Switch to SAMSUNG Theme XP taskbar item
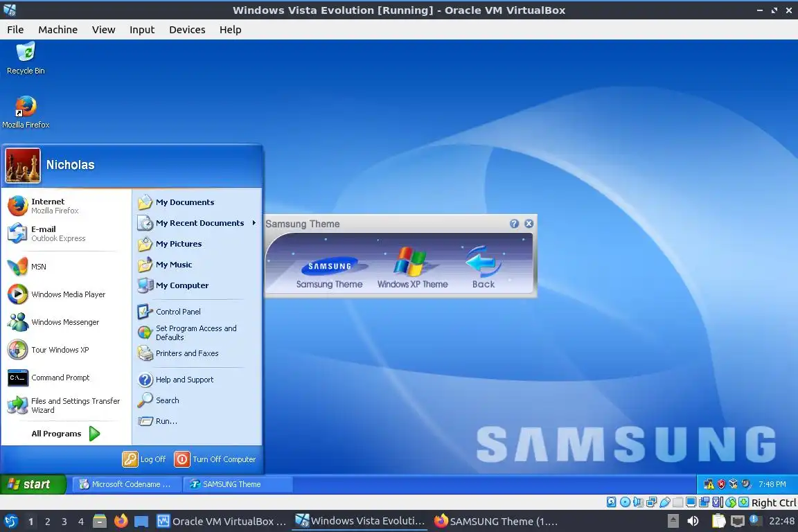Viewport: 798px width, 532px height. coord(238,484)
